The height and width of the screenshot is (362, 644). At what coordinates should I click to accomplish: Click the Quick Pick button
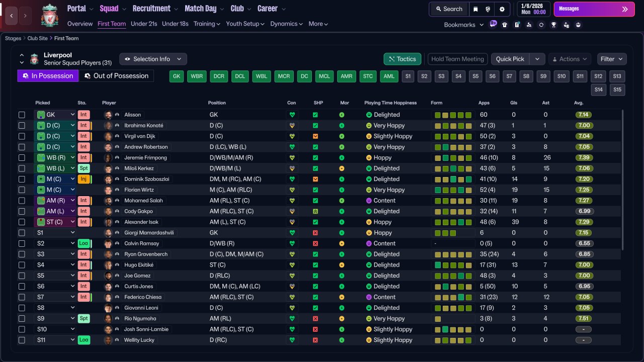(510, 59)
